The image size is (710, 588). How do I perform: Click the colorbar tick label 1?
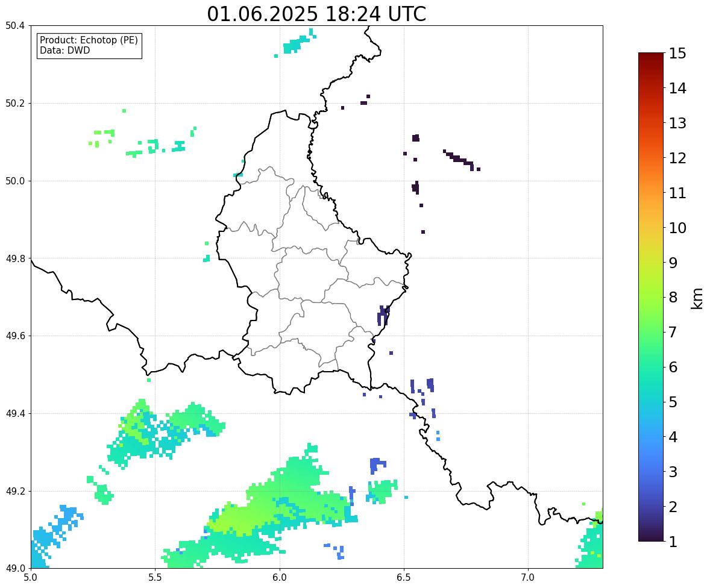coord(673,542)
